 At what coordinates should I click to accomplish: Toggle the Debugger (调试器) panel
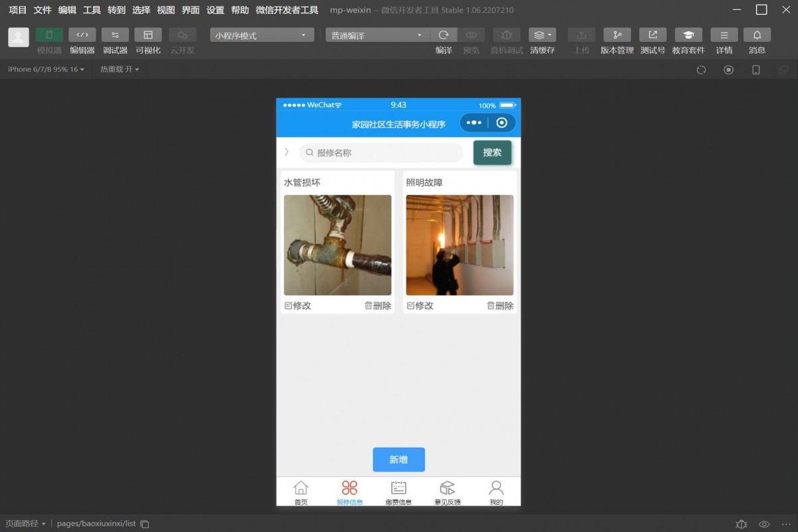point(115,35)
